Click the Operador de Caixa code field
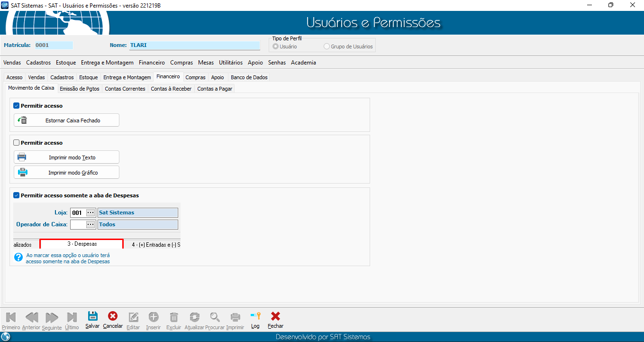 77,224
